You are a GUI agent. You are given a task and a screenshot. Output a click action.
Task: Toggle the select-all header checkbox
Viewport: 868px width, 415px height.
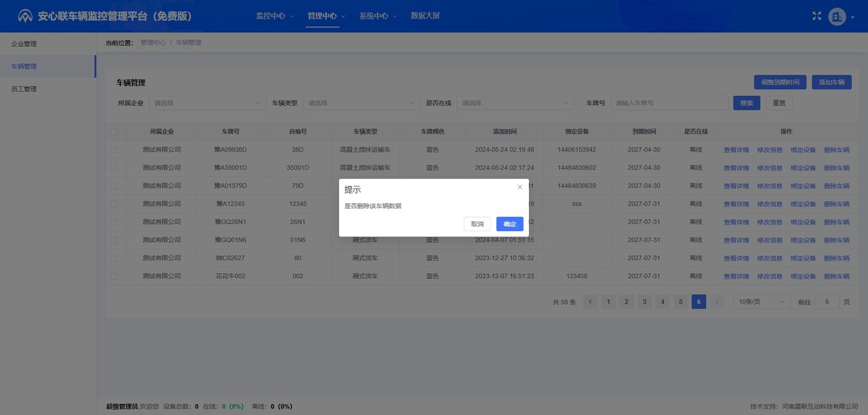113,132
